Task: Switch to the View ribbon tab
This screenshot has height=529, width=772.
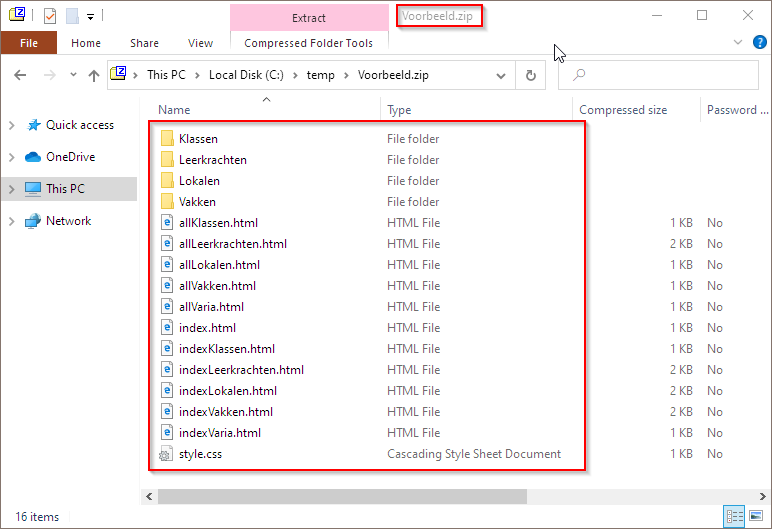Action: [x=200, y=43]
